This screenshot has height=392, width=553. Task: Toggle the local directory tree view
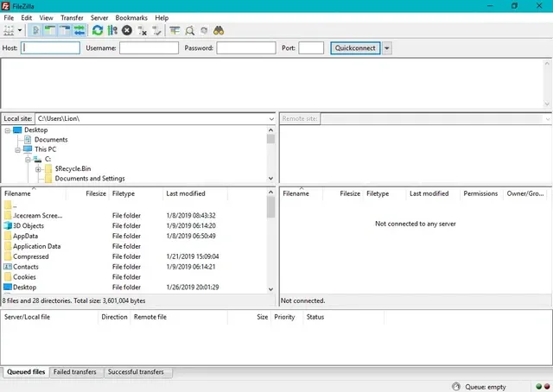[50, 31]
